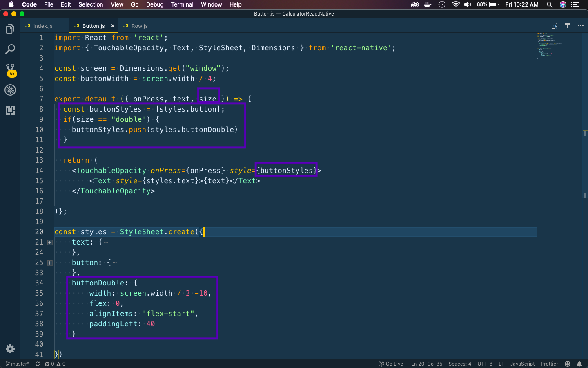The width and height of the screenshot is (588, 368).
Task: Click the Fri 10:22 AM clock
Action: point(522,4)
